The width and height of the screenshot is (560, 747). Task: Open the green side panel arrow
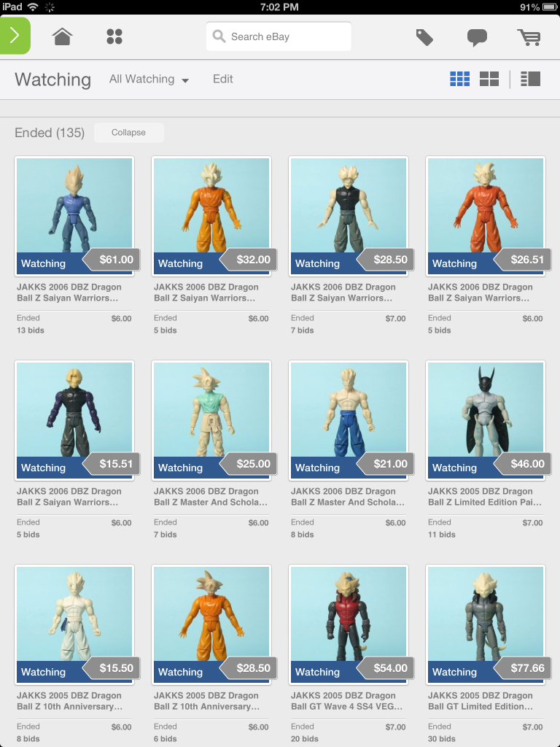15,36
